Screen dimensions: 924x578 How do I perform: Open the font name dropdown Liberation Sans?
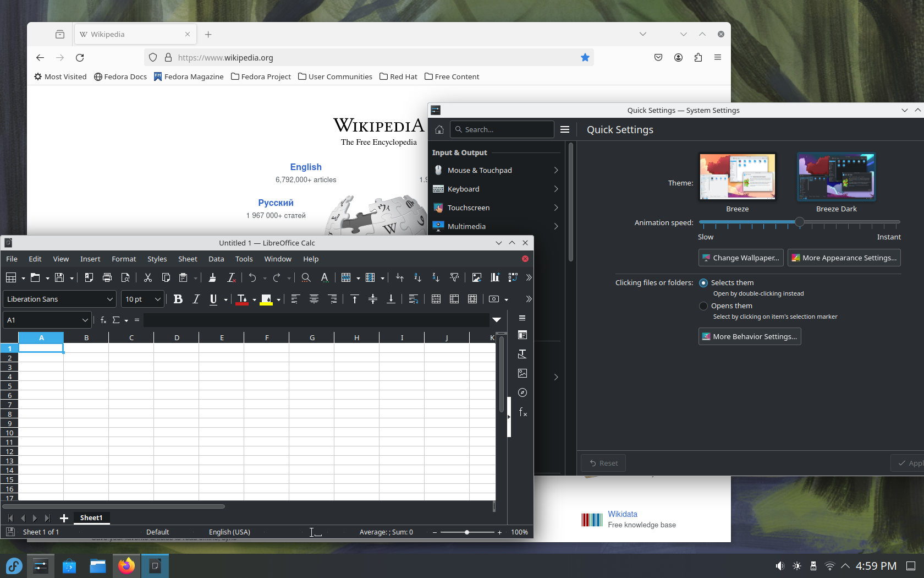coord(109,299)
